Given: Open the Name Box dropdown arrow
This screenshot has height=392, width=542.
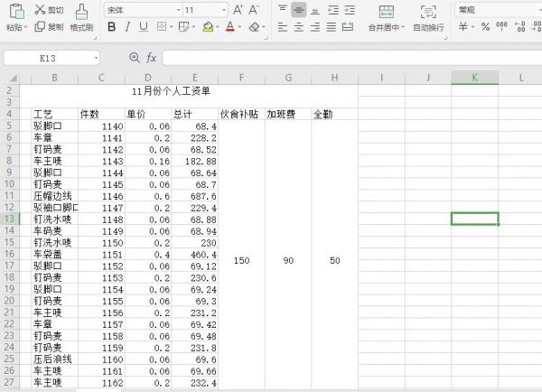Looking at the screenshot, I should click(x=96, y=58).
